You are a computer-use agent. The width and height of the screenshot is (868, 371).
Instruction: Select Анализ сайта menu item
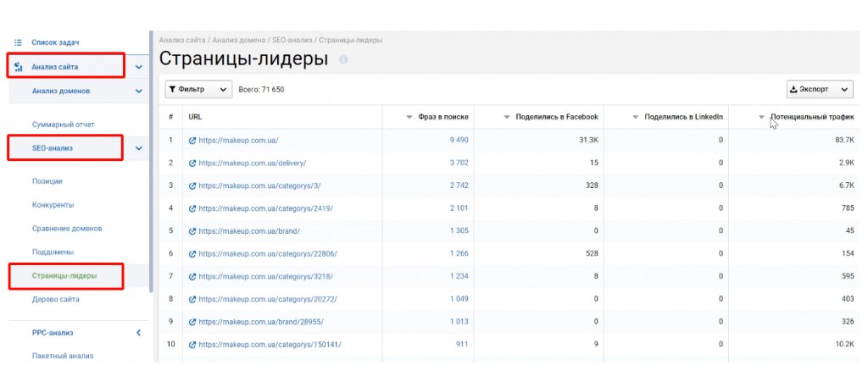tap(55, 67)
